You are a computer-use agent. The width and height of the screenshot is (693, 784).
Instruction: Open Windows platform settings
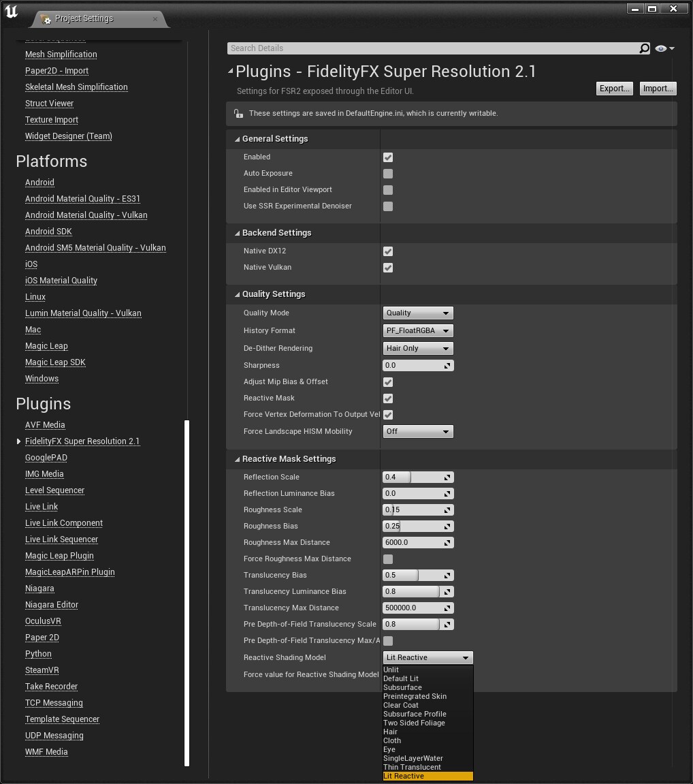42,379
